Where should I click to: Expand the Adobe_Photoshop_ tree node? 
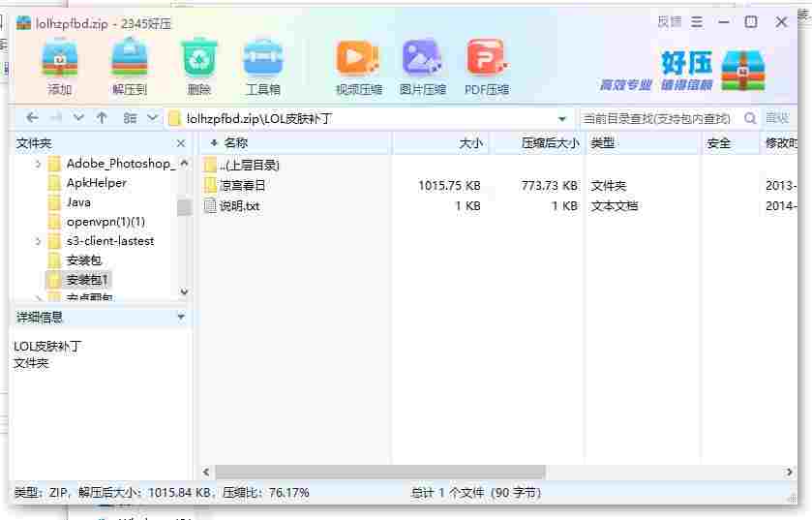pos(38,164)
